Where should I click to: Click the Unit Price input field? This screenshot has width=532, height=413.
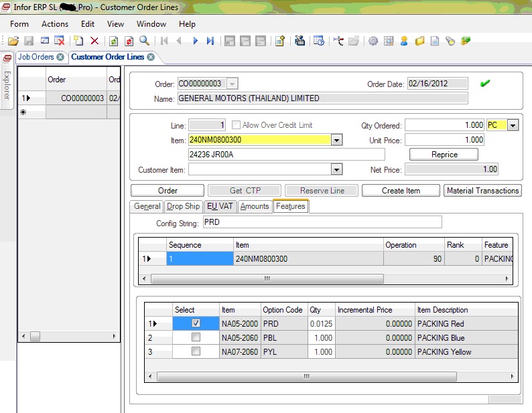(444, 140)
